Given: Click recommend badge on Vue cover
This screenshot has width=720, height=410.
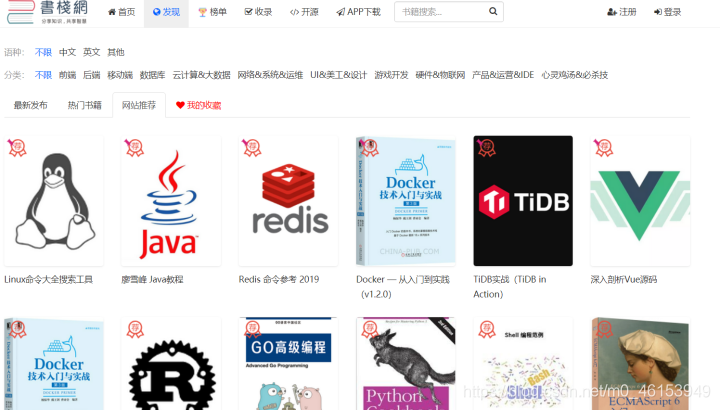Looking at the screenshot, I should click(603, 148).
